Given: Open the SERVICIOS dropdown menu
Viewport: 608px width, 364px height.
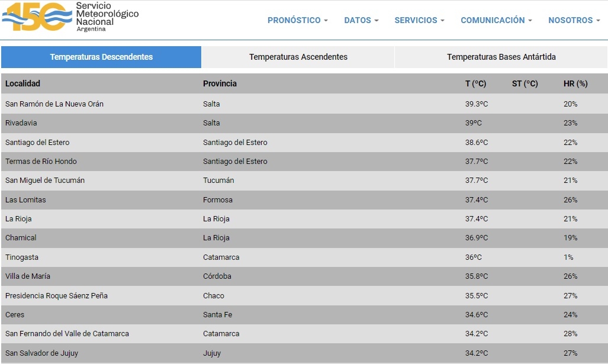Looking at the screenshot, I should [419, 20].
